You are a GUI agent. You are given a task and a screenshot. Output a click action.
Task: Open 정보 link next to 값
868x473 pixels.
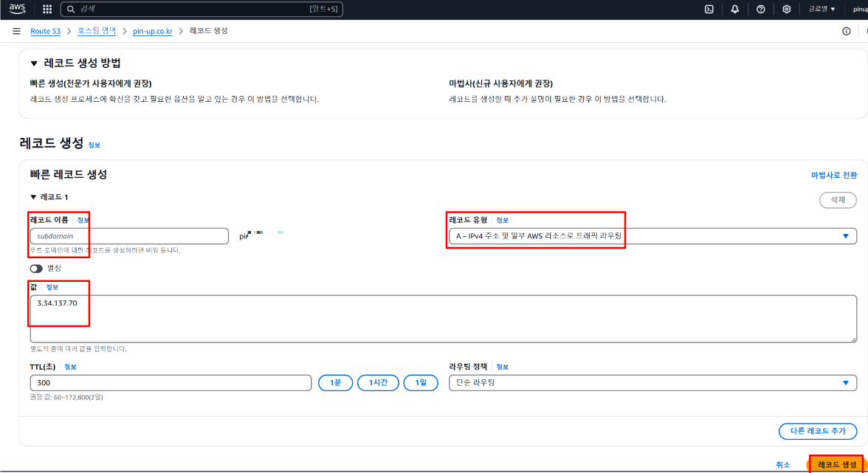[x=52, y=287]
